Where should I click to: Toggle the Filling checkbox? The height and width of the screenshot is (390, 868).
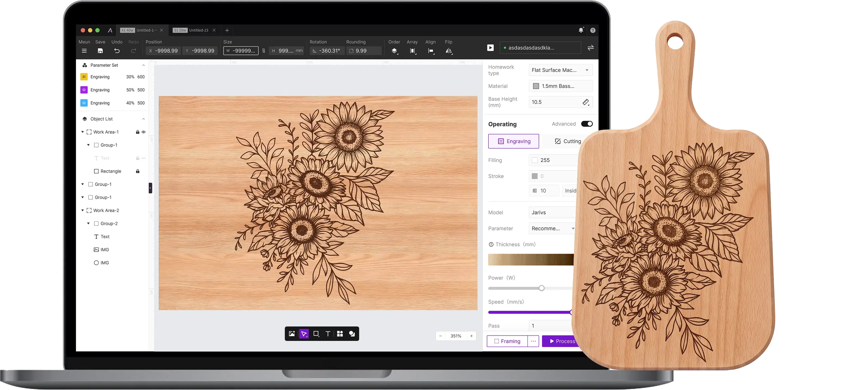coord(535,160)
